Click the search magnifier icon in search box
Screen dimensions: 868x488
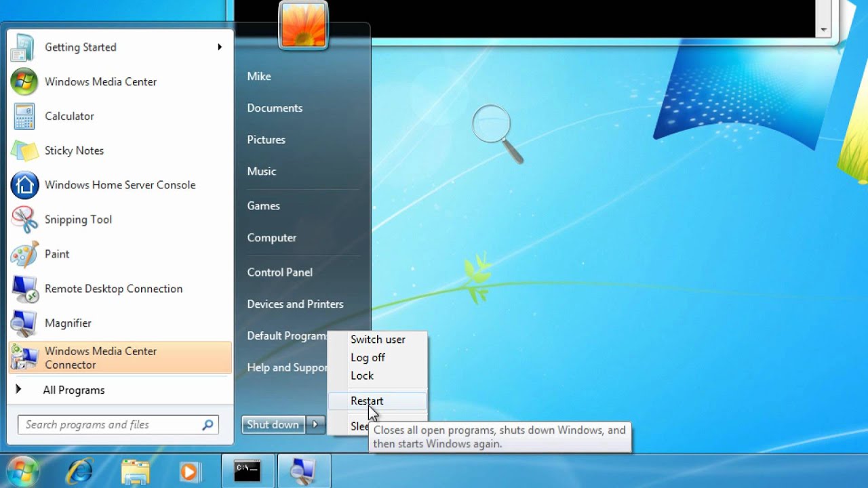(x=208, y=425)
